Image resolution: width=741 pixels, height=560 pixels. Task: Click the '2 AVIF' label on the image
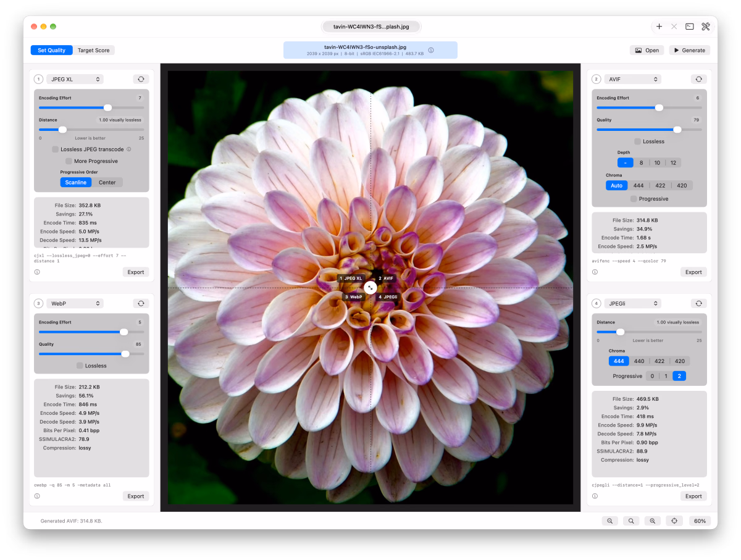tap(386, 278)
